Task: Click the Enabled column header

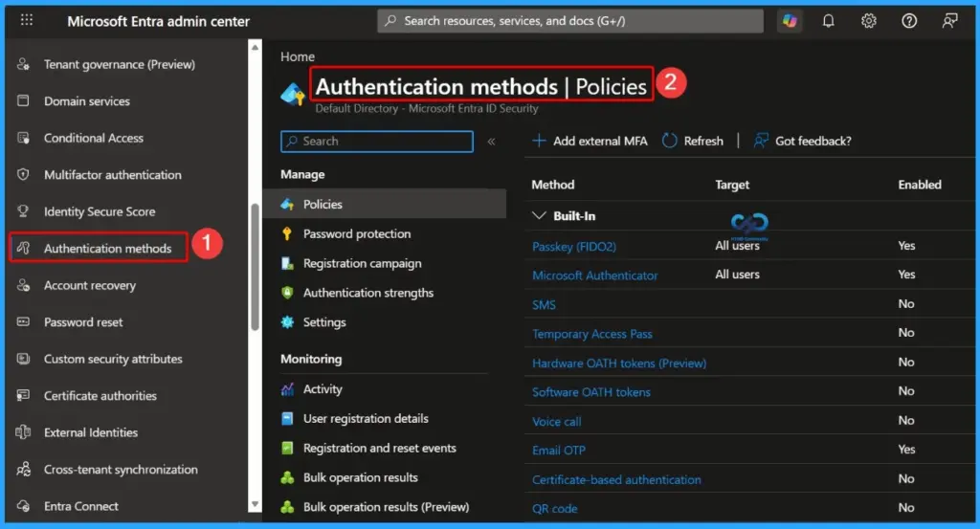Action: 920,185
